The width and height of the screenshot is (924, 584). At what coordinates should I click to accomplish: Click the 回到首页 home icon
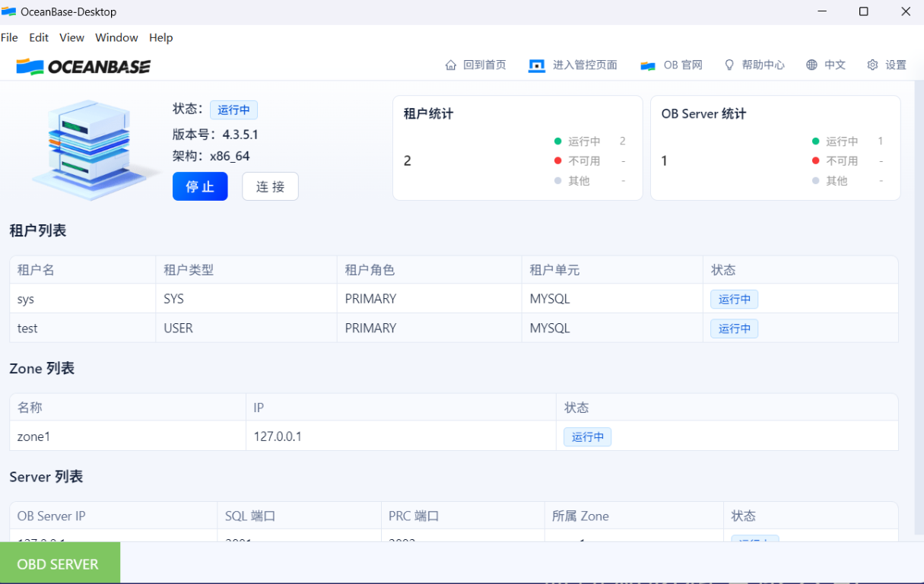(451, 65)
